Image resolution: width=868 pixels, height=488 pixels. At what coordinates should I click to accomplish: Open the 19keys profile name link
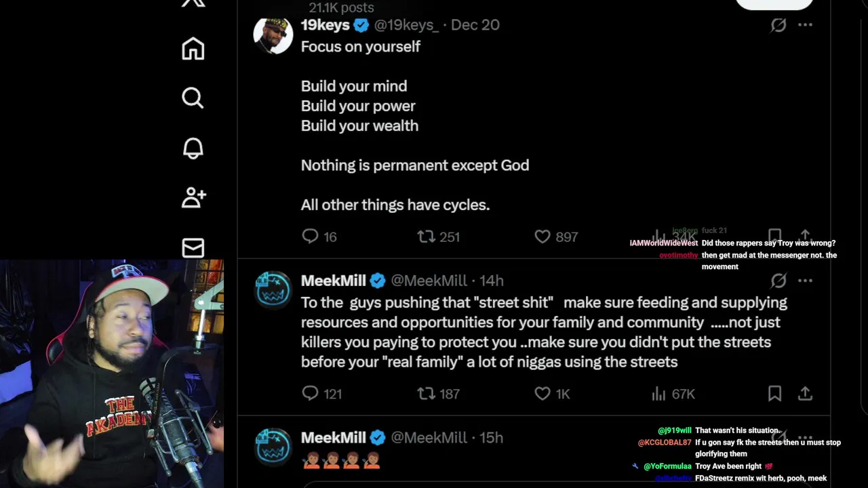coord(325,25)
